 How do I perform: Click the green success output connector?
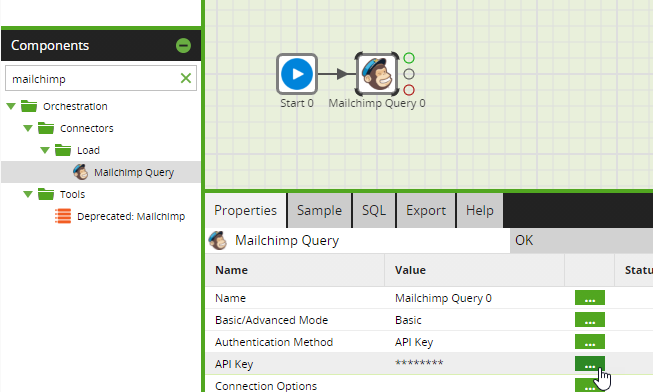pyautogui.click(x=409, y=58)
